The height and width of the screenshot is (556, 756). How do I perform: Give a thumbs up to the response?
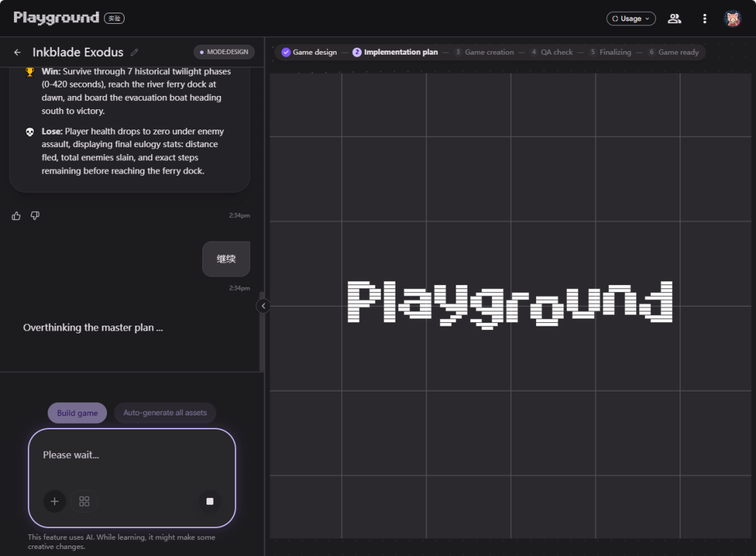pyautogui.click(x=16, y=216)
